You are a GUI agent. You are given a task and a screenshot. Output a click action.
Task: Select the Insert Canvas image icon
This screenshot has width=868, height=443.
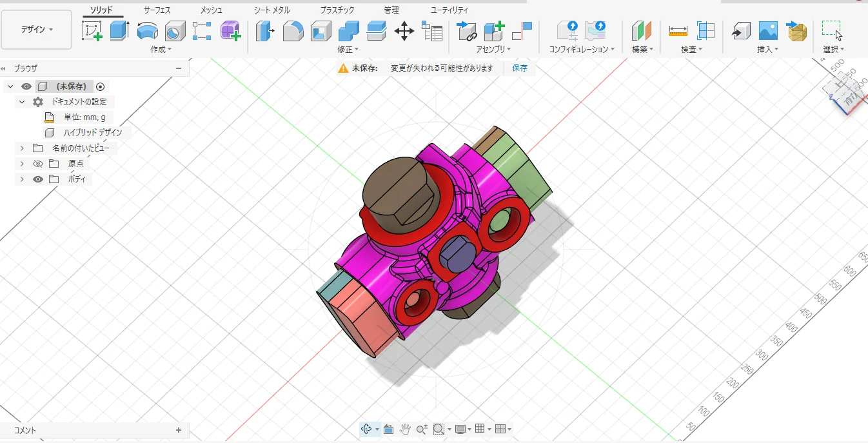click(768, 30)
